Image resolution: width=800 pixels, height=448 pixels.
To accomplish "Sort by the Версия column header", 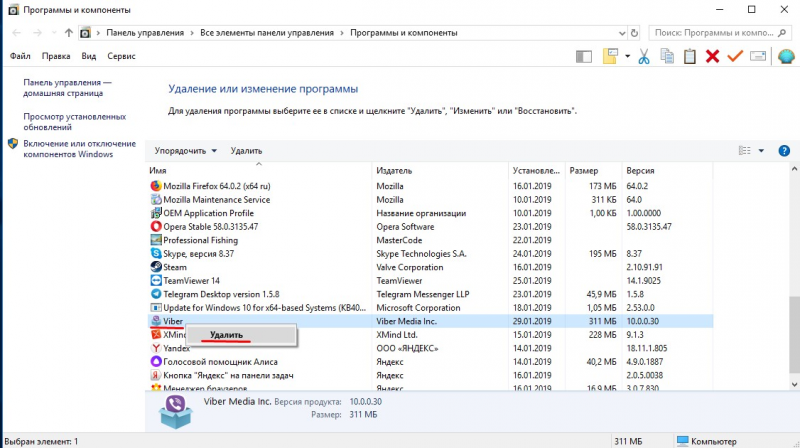I will coord(666,170).
